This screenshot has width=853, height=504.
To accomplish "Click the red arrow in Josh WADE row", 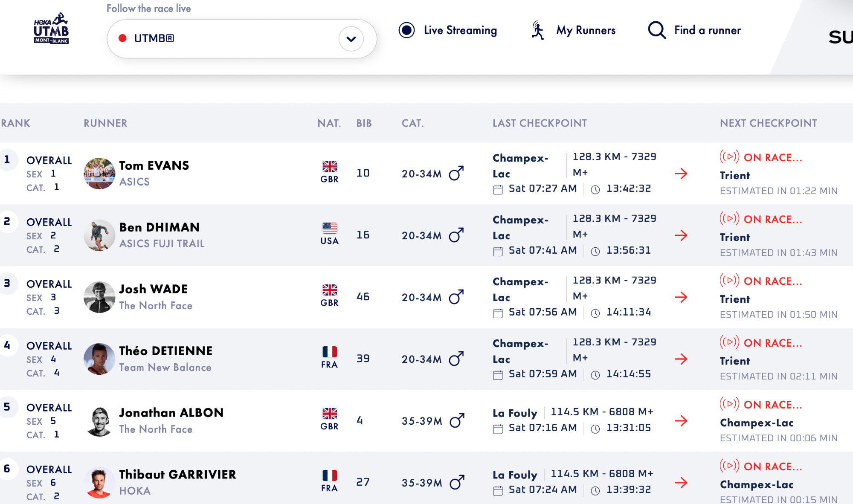I will pyautogui.click(x=681, y=297).
